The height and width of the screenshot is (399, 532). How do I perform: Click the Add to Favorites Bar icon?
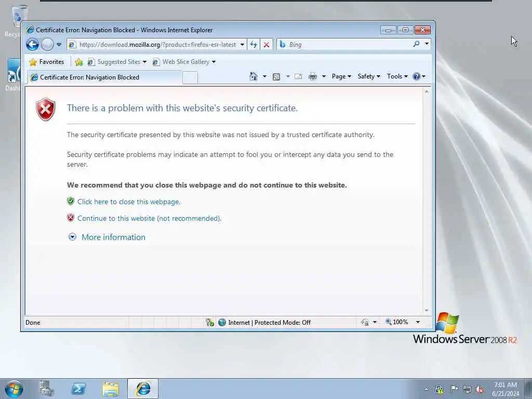point(79,62)
